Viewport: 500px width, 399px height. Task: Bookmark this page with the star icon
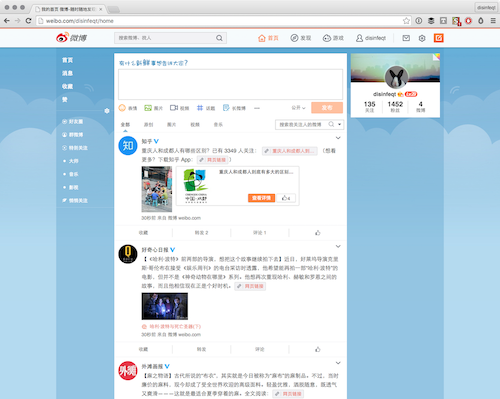click(406, 21)
